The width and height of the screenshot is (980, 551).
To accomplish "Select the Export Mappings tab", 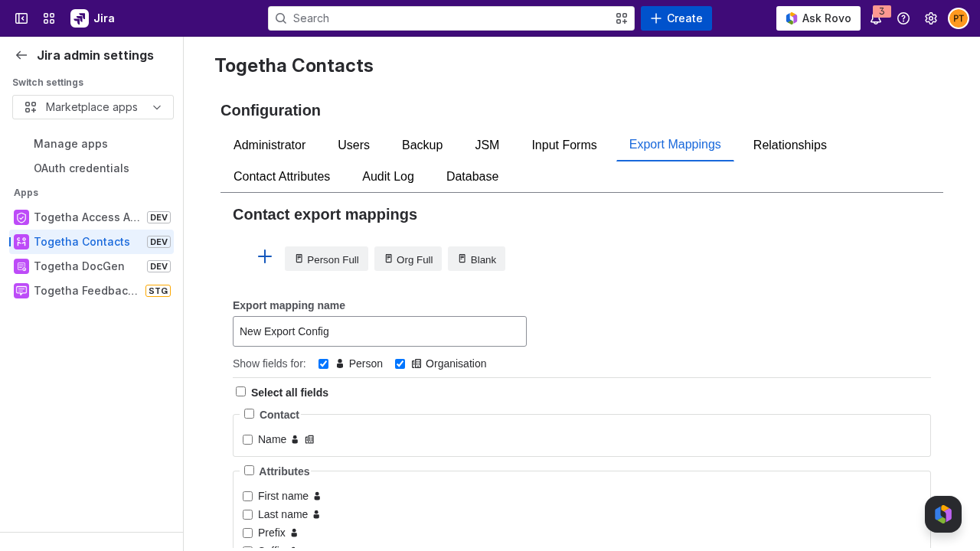I will [x=675, y=145].
